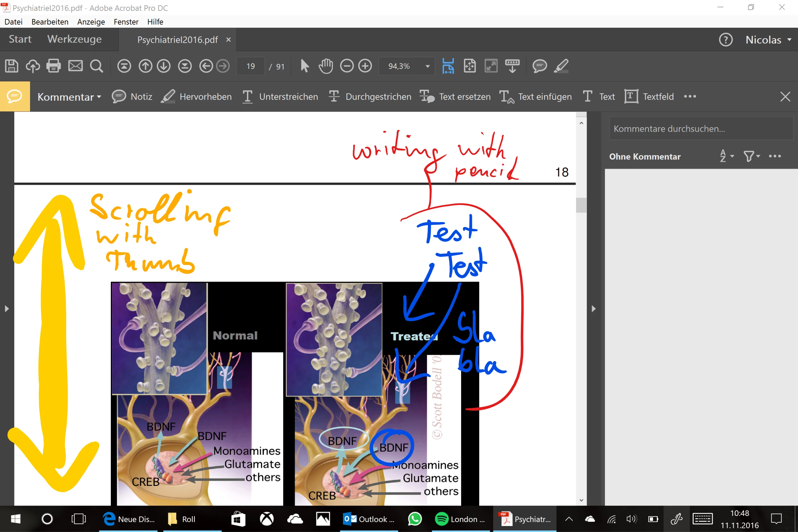This screenshot has height=532, width=798.
Task: Choose the Durchgestrichen strikethrough tool
Action: click(x=370, y=97)
